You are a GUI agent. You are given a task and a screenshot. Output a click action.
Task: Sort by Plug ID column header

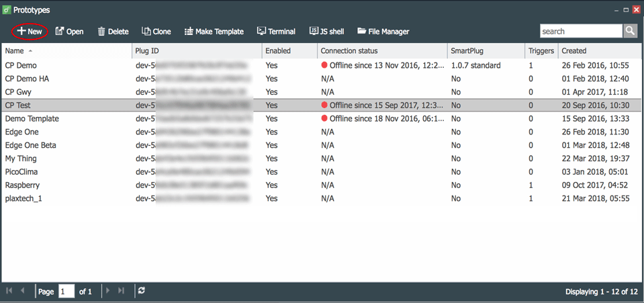[x=197, y=51]
